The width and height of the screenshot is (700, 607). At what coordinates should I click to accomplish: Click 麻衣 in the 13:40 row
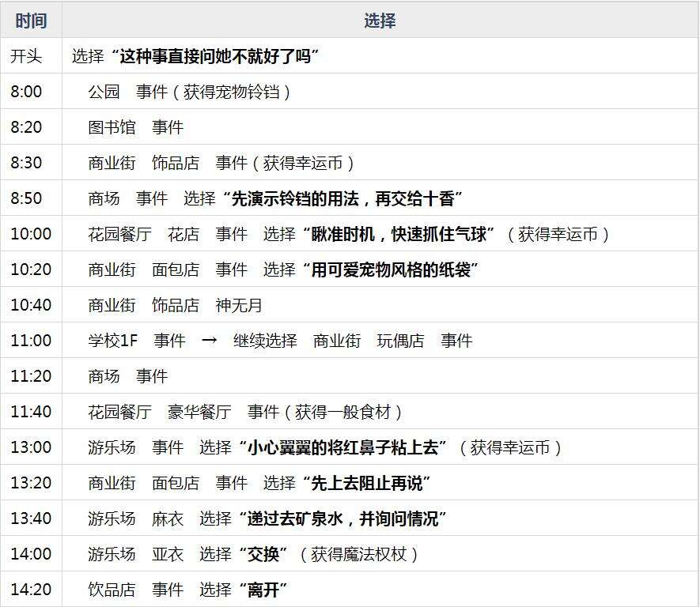(x=168, y=518)
